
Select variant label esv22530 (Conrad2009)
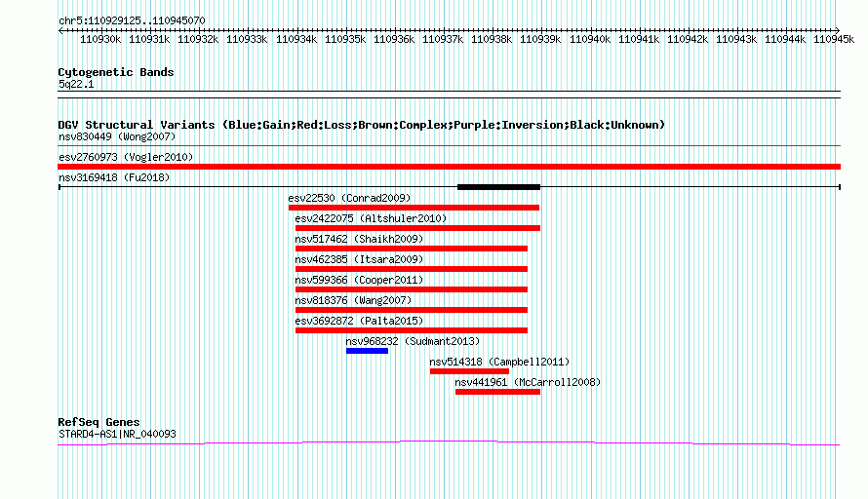[x=349, y=198]
